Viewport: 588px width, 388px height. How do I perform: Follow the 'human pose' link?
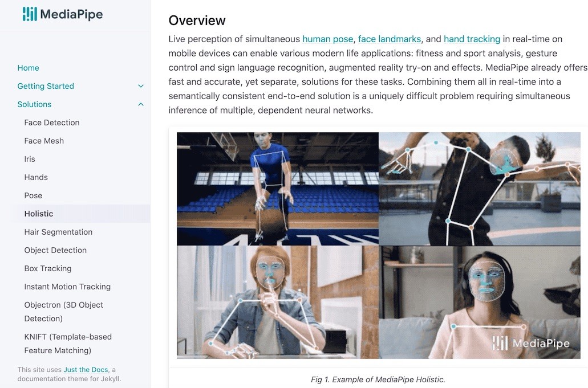[x=328, y=39]
